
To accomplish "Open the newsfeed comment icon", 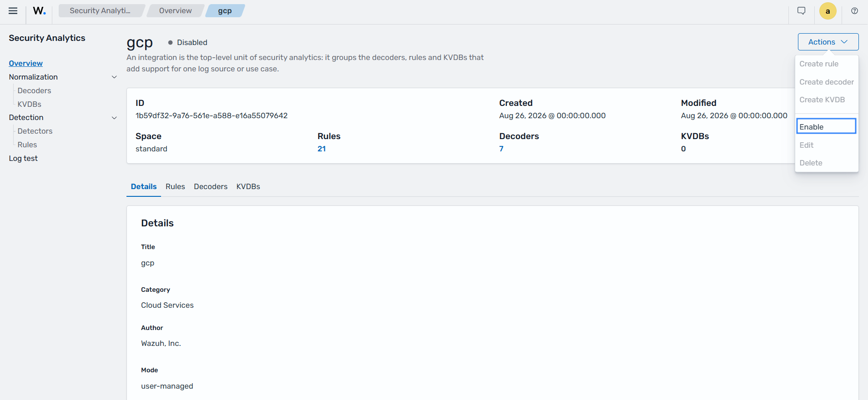I will [802, 11].
